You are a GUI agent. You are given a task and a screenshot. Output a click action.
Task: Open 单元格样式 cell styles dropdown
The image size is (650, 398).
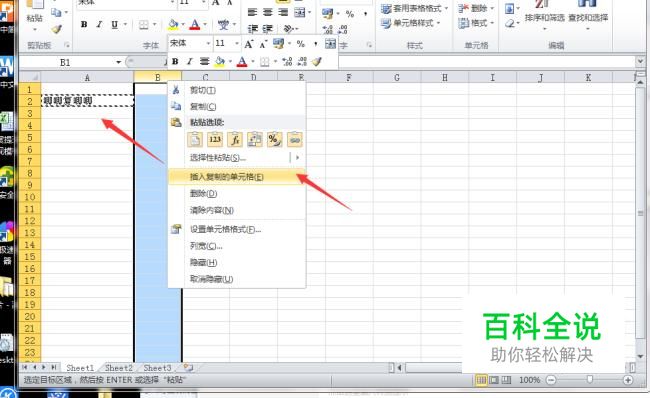410,23
